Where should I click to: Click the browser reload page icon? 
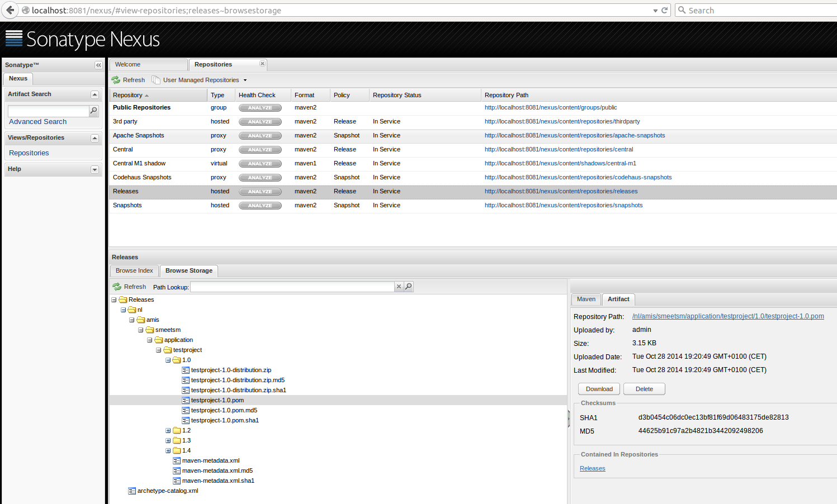tap(665, 10)
